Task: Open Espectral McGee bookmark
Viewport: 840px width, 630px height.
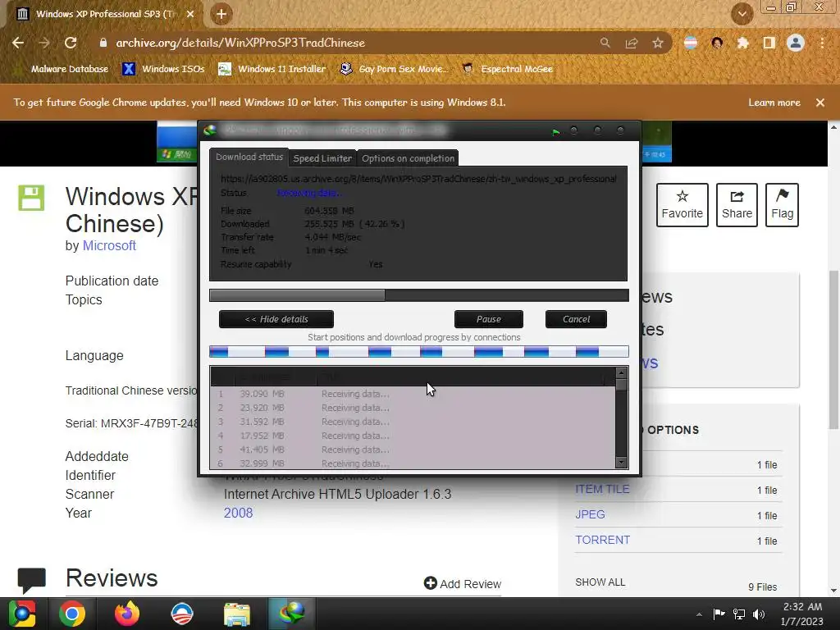Action: 507,69
